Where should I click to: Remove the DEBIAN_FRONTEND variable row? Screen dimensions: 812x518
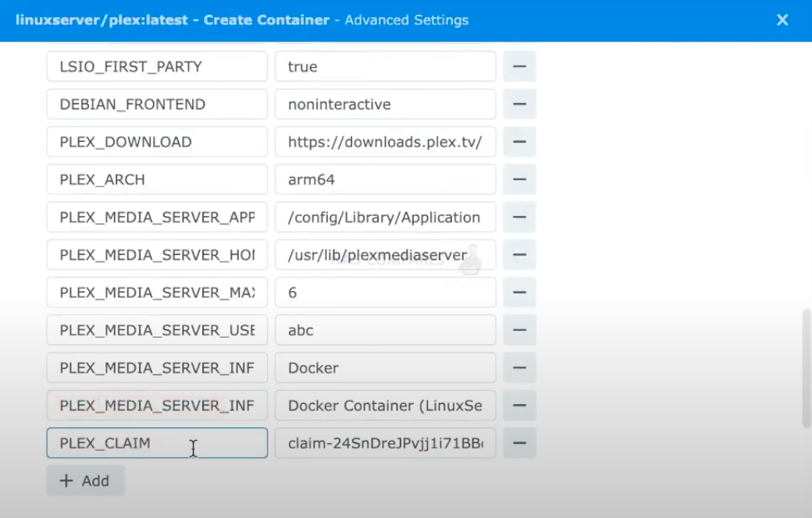coord(519,104)
